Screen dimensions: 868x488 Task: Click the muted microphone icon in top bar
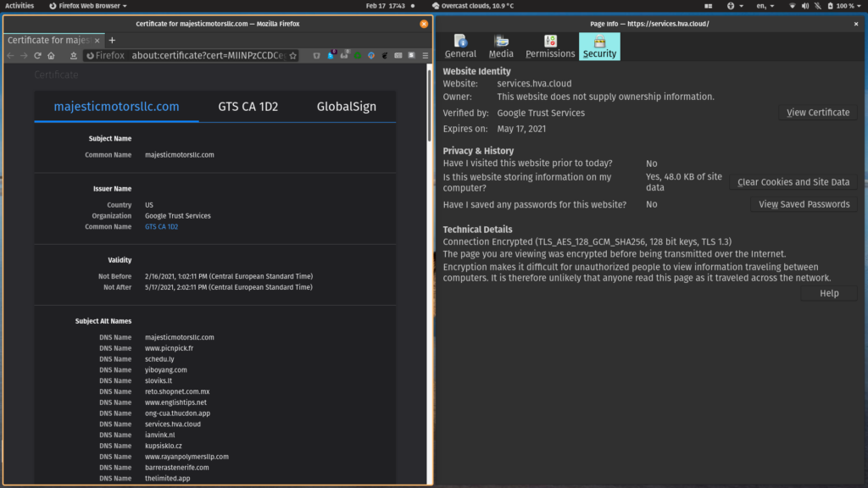818,6
